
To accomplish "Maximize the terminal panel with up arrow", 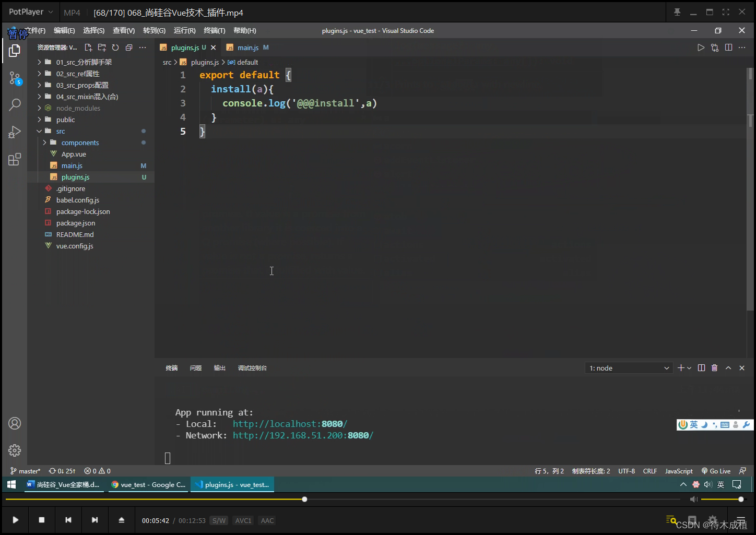I will 728,368.
